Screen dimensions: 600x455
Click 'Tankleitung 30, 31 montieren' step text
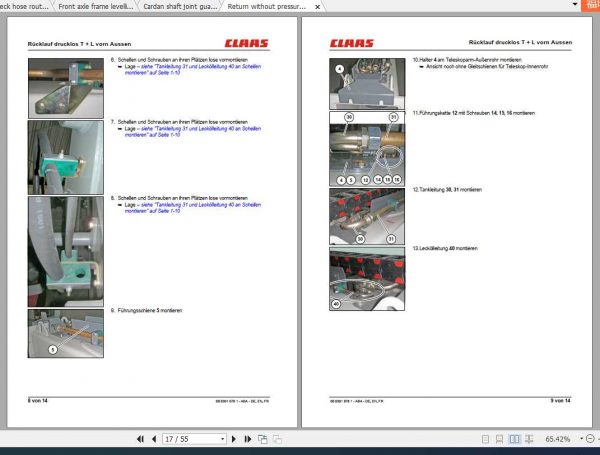(x=450, y=189)
